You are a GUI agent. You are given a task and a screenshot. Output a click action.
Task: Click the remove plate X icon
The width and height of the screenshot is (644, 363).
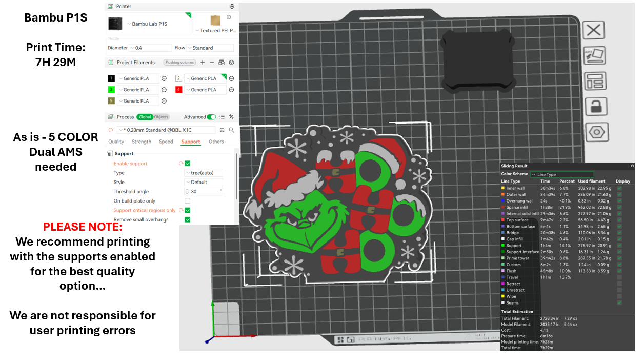coord(593,30)
